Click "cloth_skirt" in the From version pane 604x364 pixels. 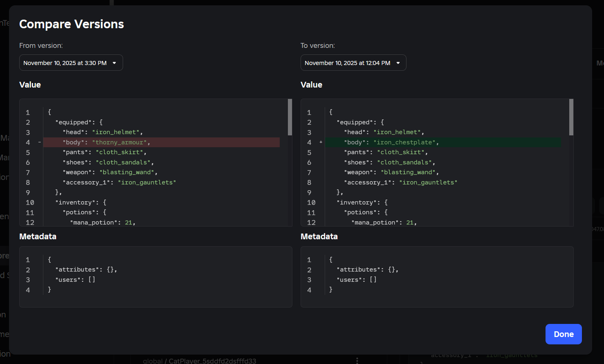click(119, 152)
